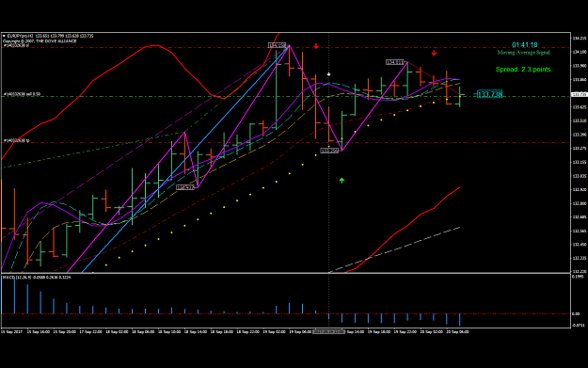
Task: Click the MACD(12,26,9) indicator label
Action: coord(37,278)
